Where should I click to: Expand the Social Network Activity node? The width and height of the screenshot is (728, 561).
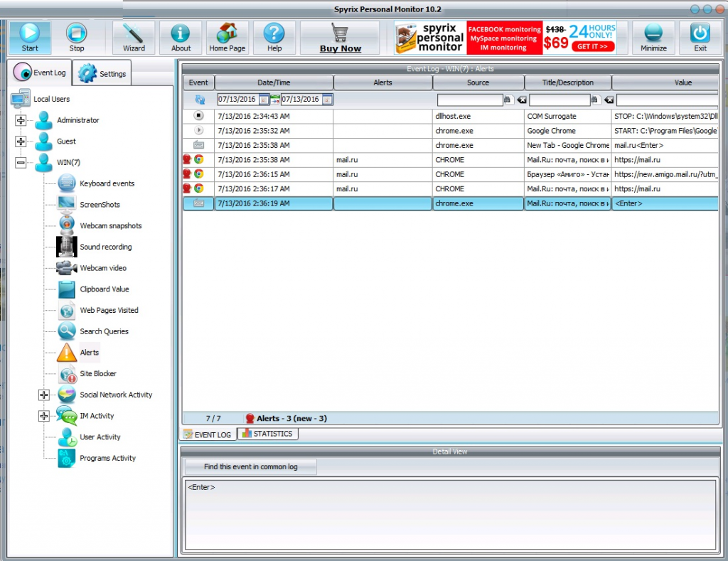44,395
